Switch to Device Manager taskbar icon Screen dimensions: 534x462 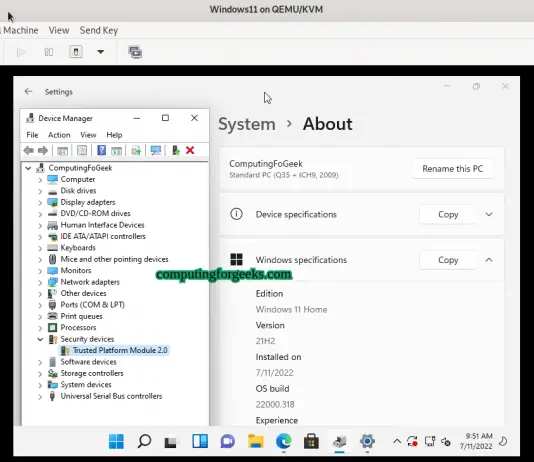point(340,441)
